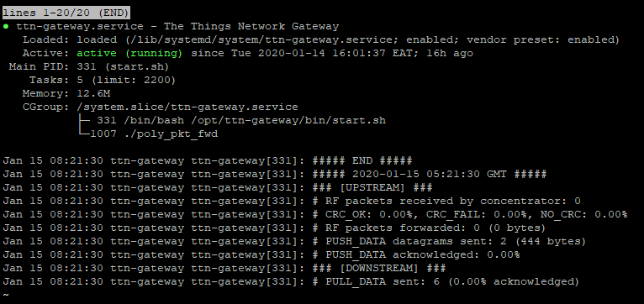This screenshot has width=644, height=304.
Task: Click the 'Main PID: 331 (start.sh)' line
Action: [89, 67]
